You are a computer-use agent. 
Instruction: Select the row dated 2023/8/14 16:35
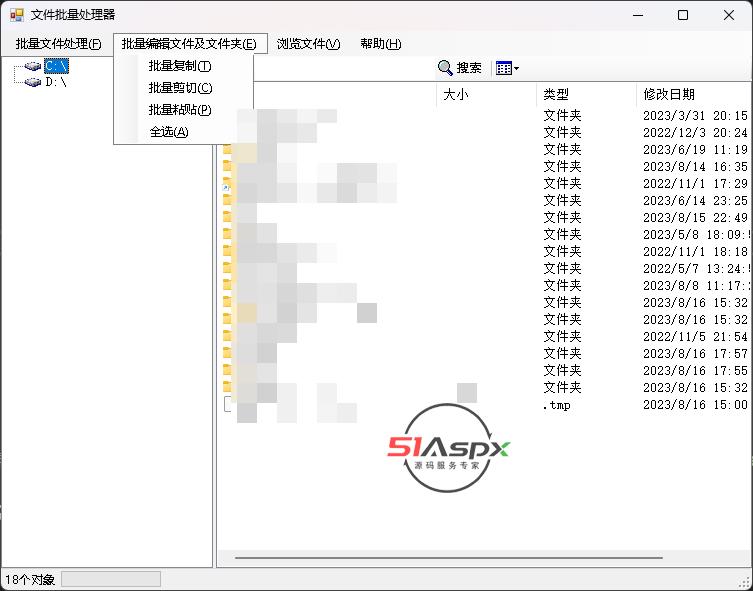[x=485, y=167]
